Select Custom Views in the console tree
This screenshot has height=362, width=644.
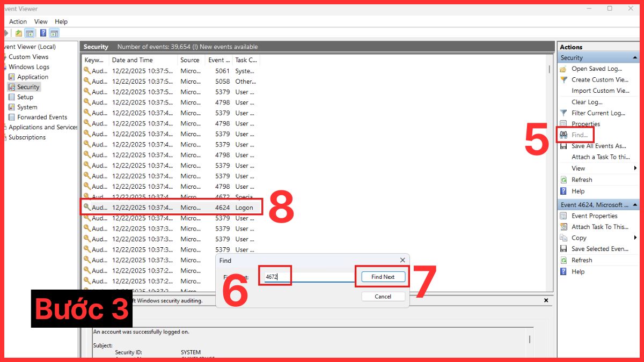point(28,57)
